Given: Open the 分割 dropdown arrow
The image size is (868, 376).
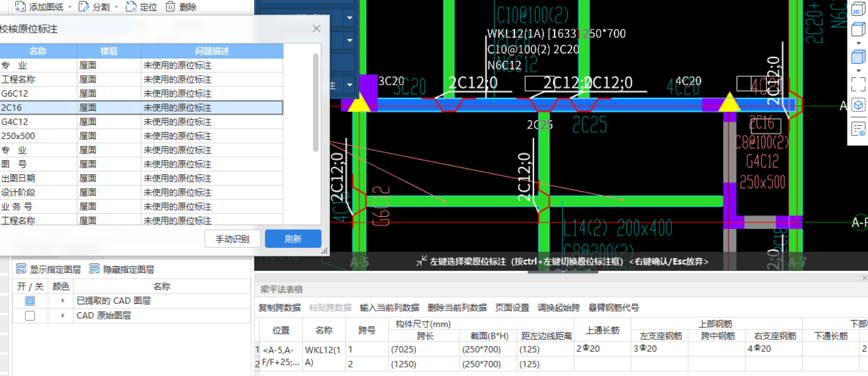Looking at the screenshot, I should point(116,7).
